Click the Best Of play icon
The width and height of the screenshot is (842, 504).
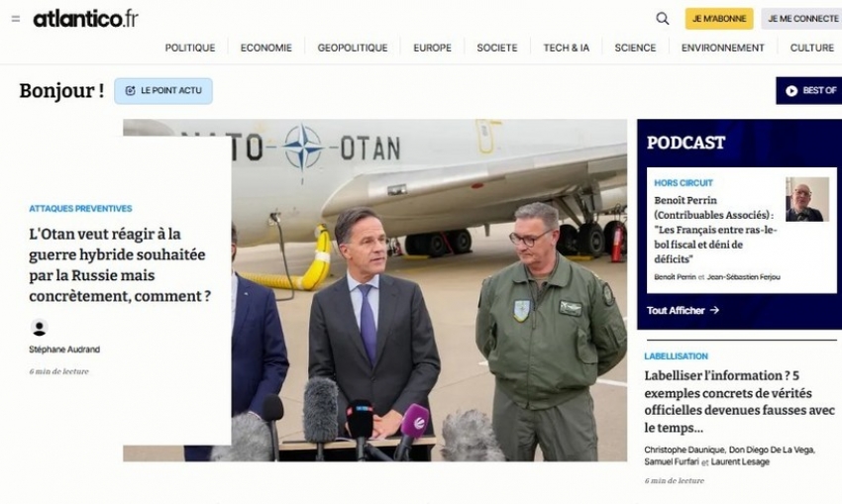coord(791,91)
